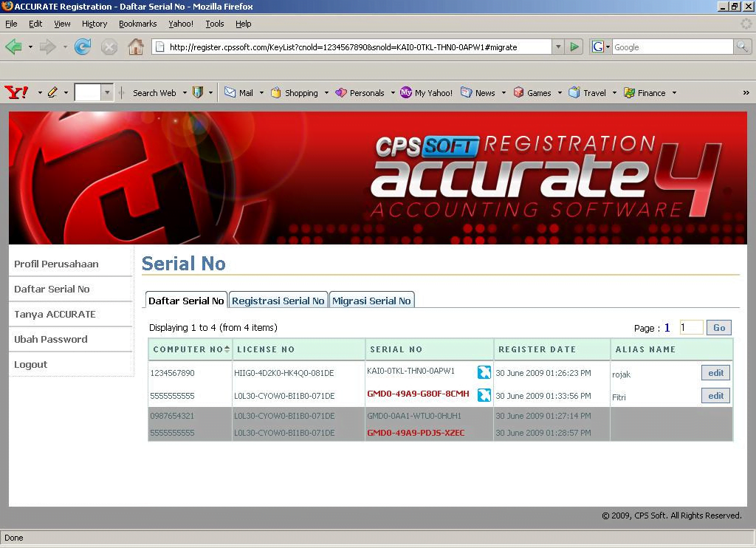This screenshot has height=548, width=756.
Task: Open My Yahoo! from the toolbar
Action: 427,92
